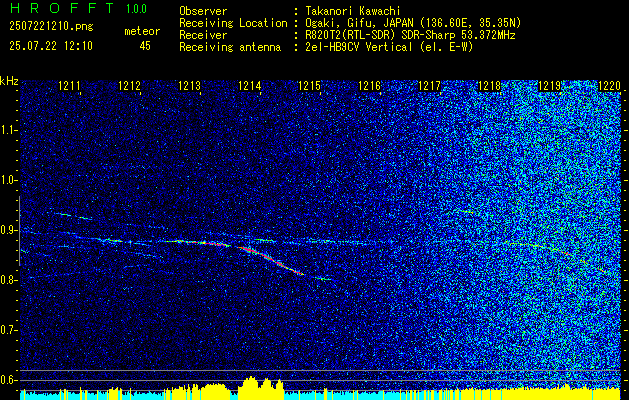Click the 0.6 kHz frequency label
This screenshot has width=629, height=400.
coord(9,380)
